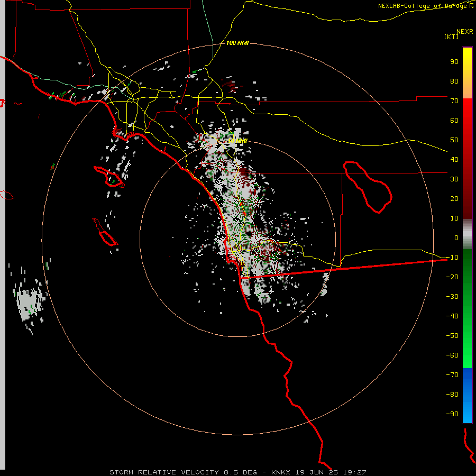Click the -60 value on the velocity scale
Viewport: 476px width, 476px height.
tap(452, 355)
